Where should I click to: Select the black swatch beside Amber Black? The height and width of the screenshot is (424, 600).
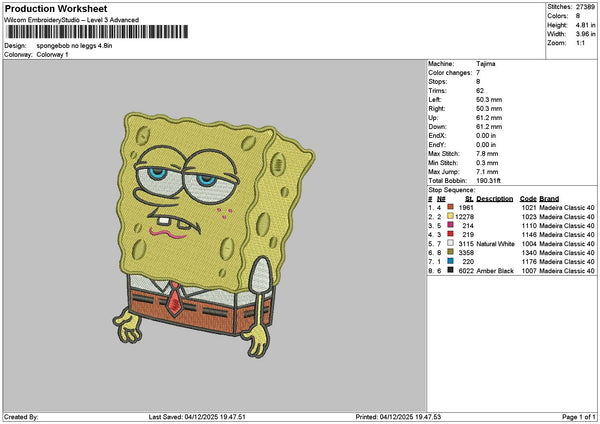450,270
